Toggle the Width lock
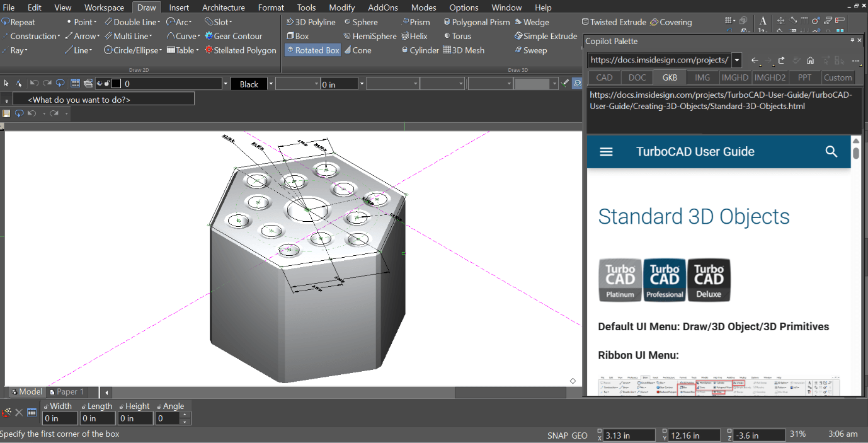868x443 pixels. point(46,406)
